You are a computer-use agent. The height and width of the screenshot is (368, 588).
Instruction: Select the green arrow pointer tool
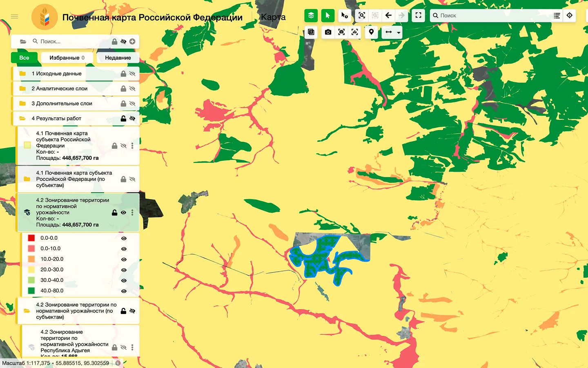[x=328, y=16]
